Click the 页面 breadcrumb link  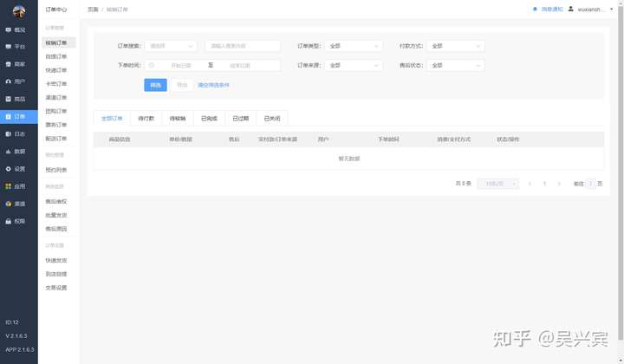(x=93, y=10)
